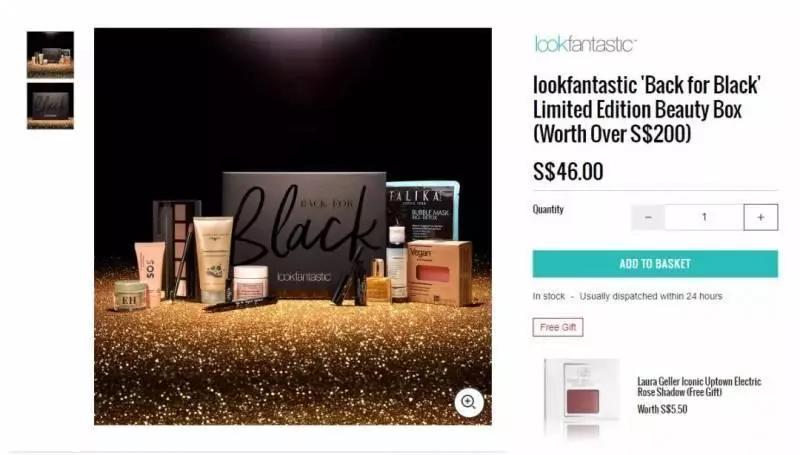800x455 pixels.
Task: Click the quantity input field showing 1
Action: (x=704, y=217)
